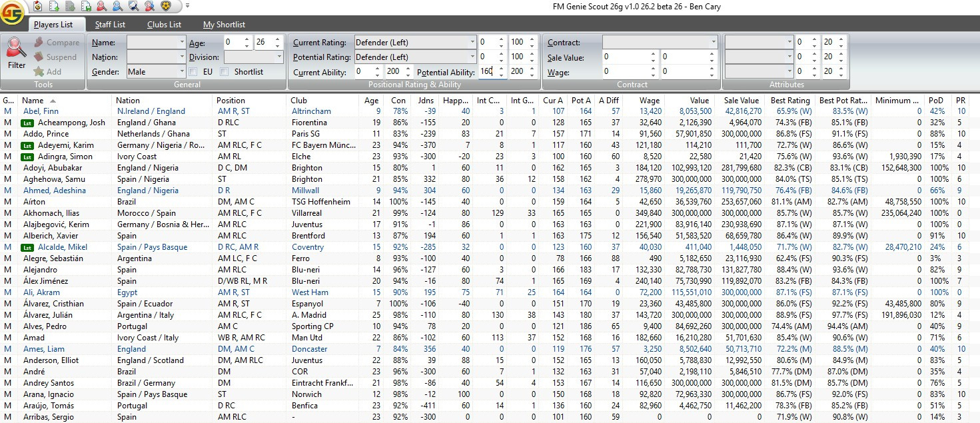Click the Suspend icon in Tools
Screen dimensions: 980x423
(x=39, y=57)
